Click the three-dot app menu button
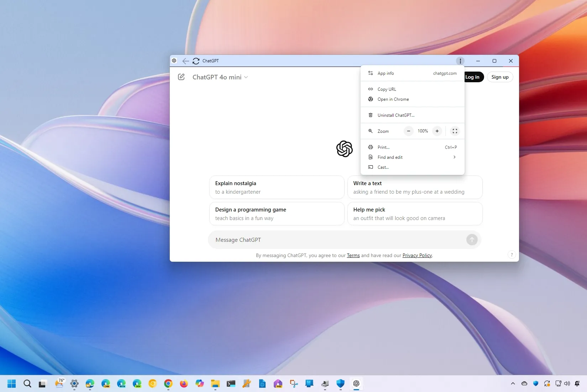587x392 pixels. [460, 61]
